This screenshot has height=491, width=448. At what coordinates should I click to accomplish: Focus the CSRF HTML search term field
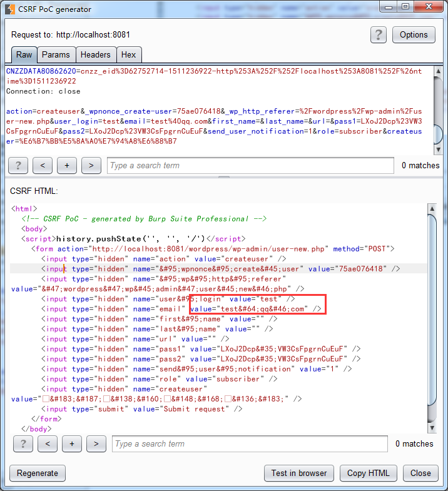[x=250, y=443]
